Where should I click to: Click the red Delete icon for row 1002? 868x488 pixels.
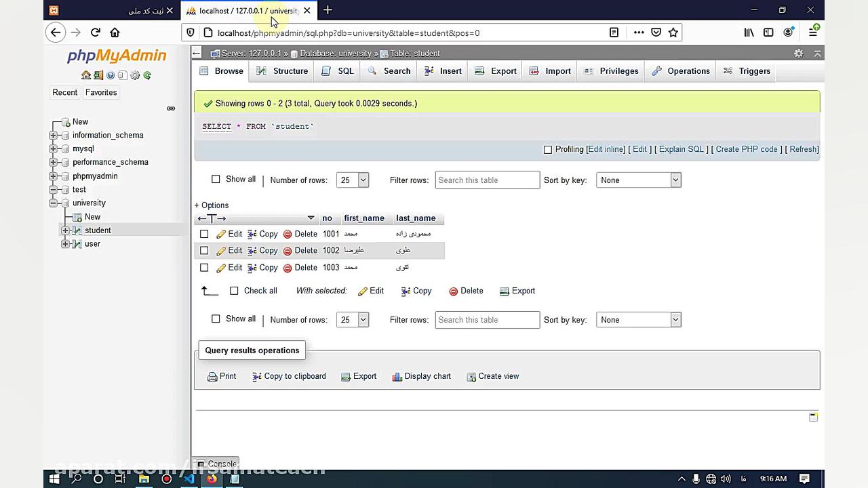click(x=288, y=251)
